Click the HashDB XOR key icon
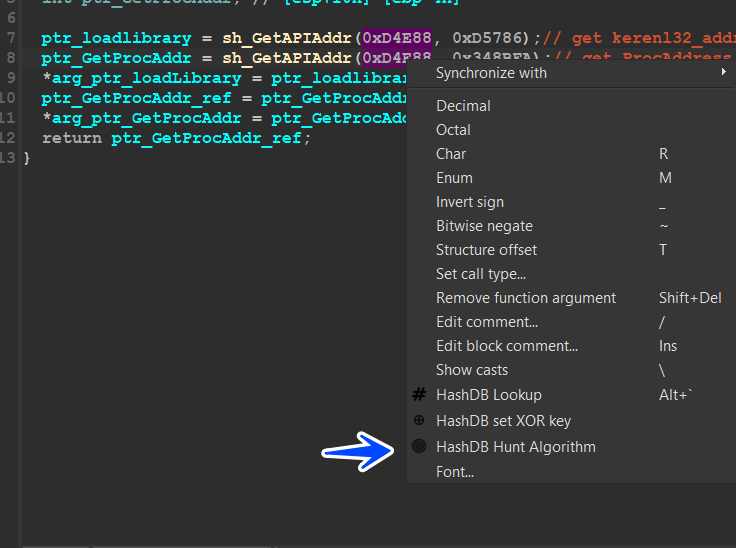This screenshot has height=548, width=736. (x=419, y=420)
